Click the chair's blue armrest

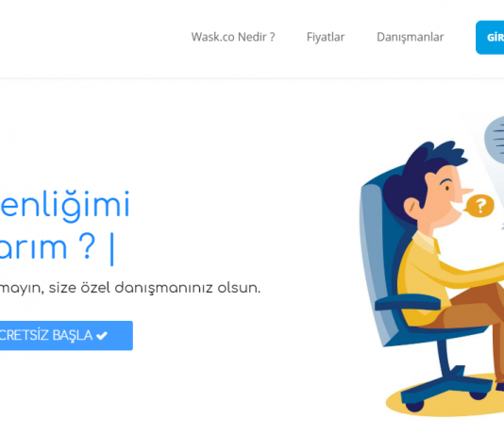pyautogui.click(x=408, y=303)
